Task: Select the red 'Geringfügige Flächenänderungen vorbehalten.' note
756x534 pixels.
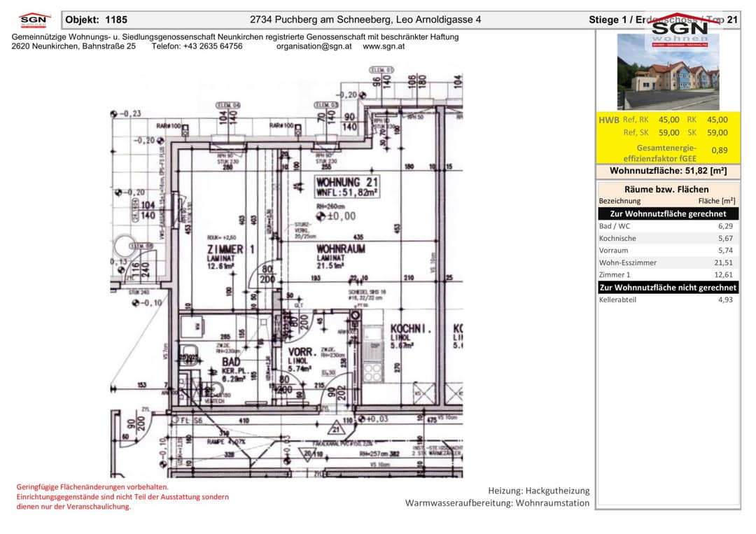Action: (x=92, y=487)
